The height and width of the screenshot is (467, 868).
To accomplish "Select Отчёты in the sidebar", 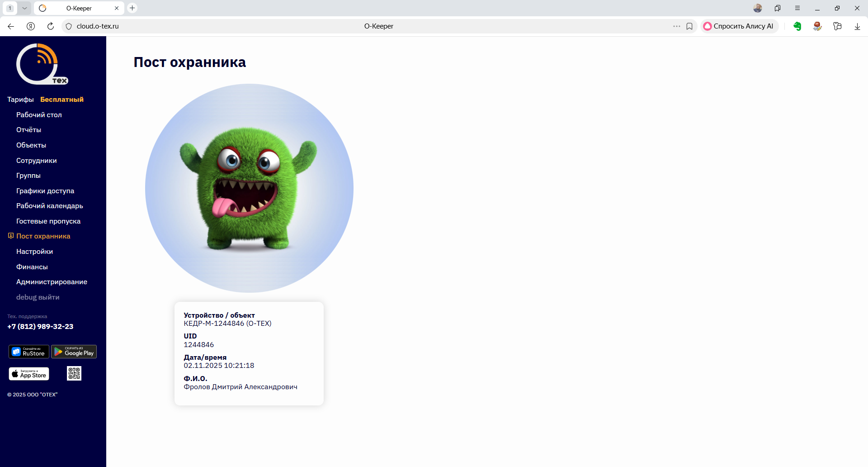I will pyautogui.click(x=28, y=130).
